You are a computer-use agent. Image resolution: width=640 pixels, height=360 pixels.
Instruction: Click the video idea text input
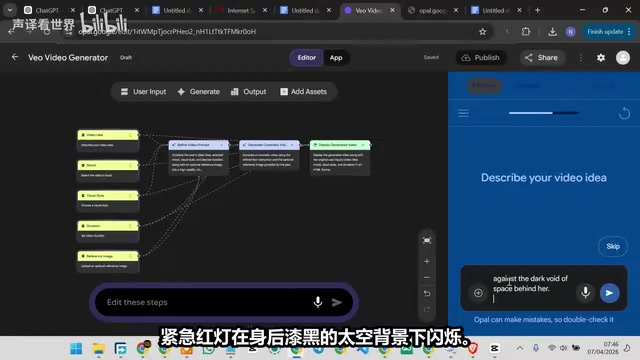pyautogui.click(x=530, y=288)
